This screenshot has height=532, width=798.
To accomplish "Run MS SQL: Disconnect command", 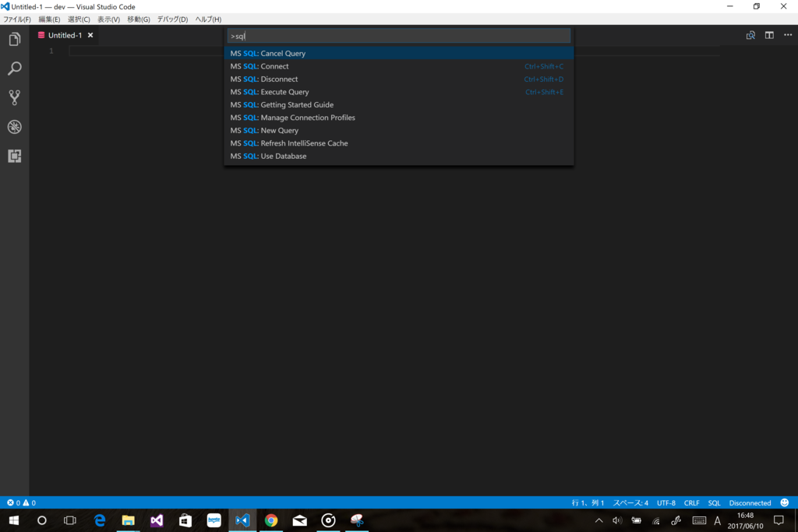I will pyautogui.click(x=398, y=79).
